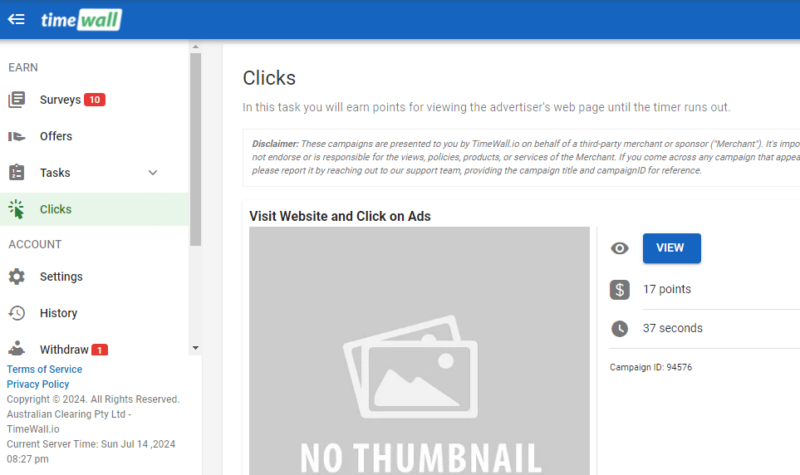
Task: Click the Tasks clipboard icon
Action: (16, 173)
